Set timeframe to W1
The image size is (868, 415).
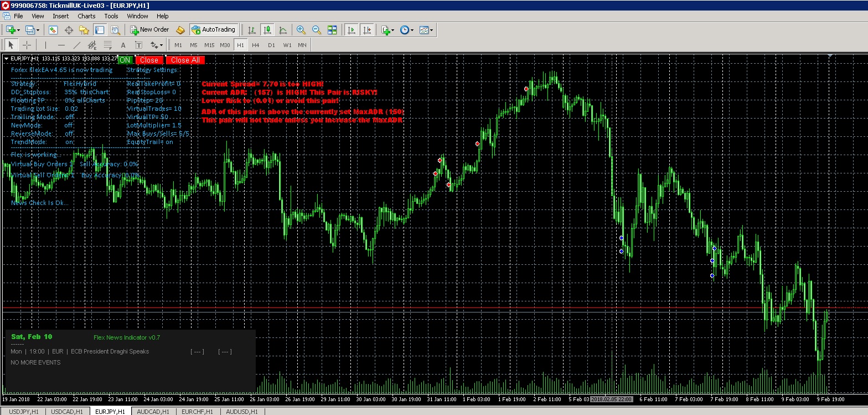pos(287,45)
